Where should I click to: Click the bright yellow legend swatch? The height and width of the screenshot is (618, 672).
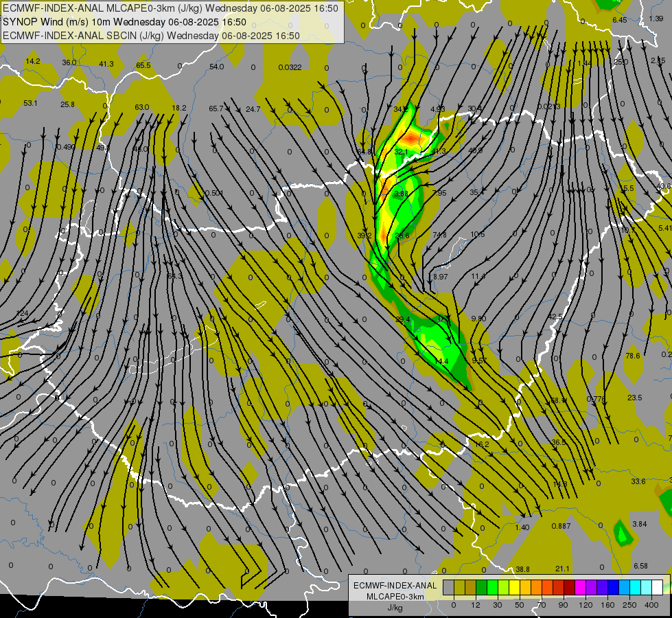click(515, 588)
